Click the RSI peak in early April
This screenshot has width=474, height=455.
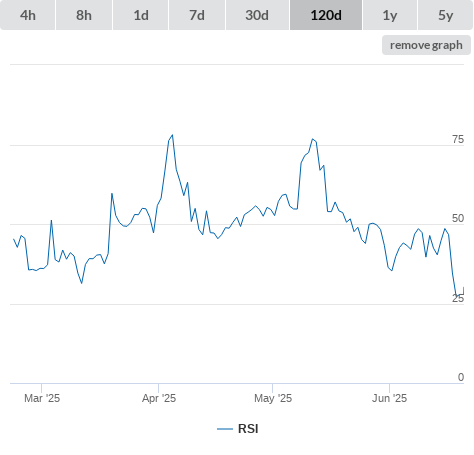tap(172, 135)
